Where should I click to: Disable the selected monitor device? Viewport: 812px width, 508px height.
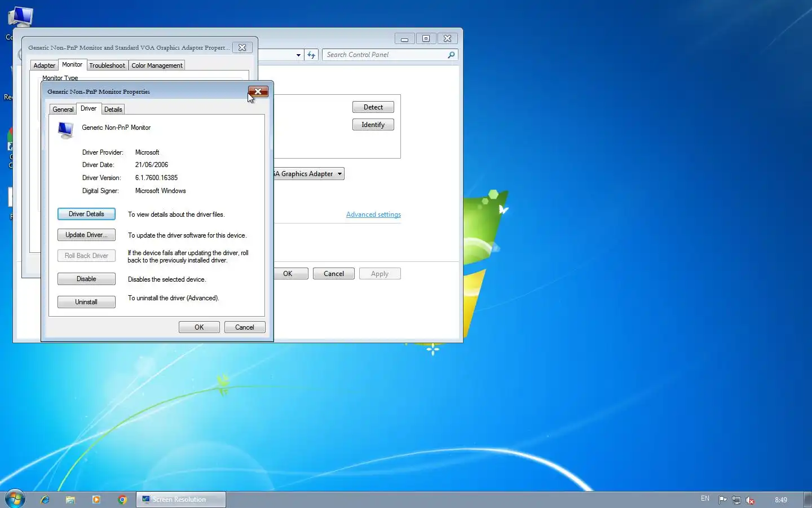pos(86,279)
